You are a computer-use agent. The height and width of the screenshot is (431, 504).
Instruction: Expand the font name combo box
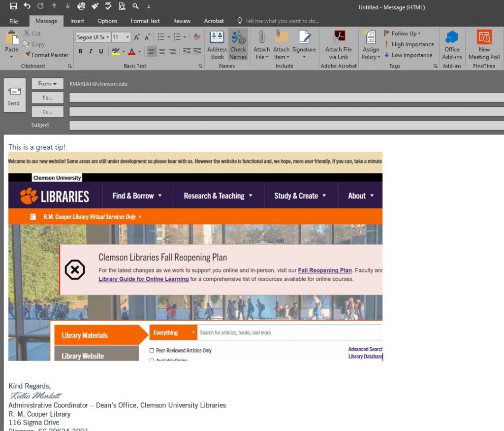coord(108,37)
